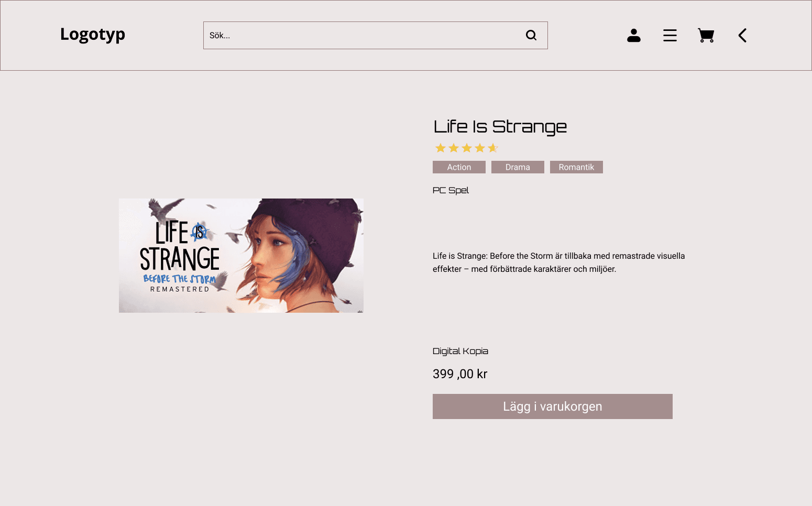
Task: Click the PC Spel platform label
Action: 451,190
